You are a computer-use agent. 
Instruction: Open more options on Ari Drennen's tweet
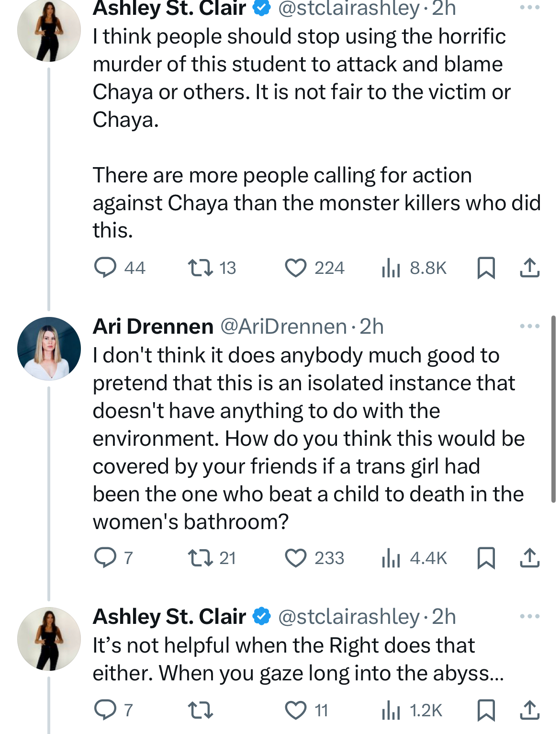click(x=530, y=326)
